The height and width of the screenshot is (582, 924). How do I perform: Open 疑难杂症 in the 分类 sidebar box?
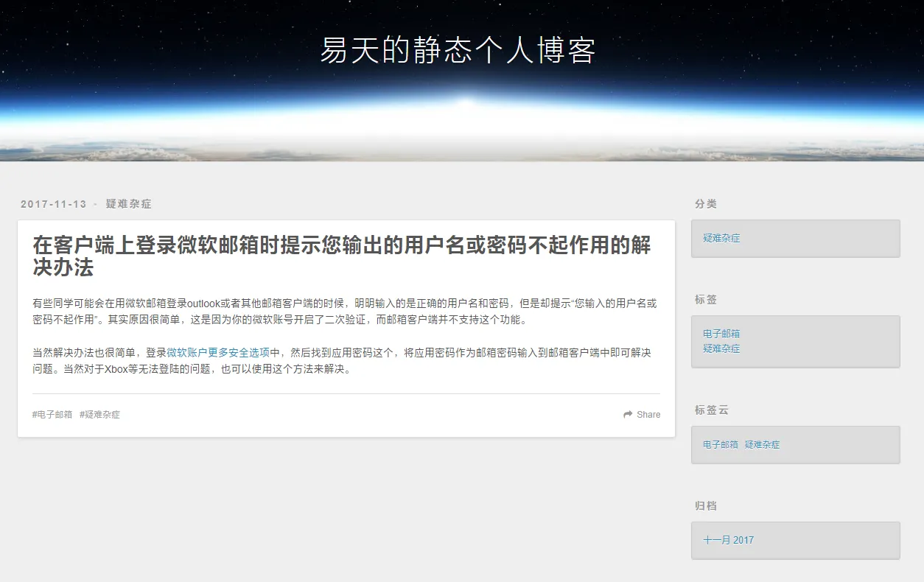click(721, 239)
